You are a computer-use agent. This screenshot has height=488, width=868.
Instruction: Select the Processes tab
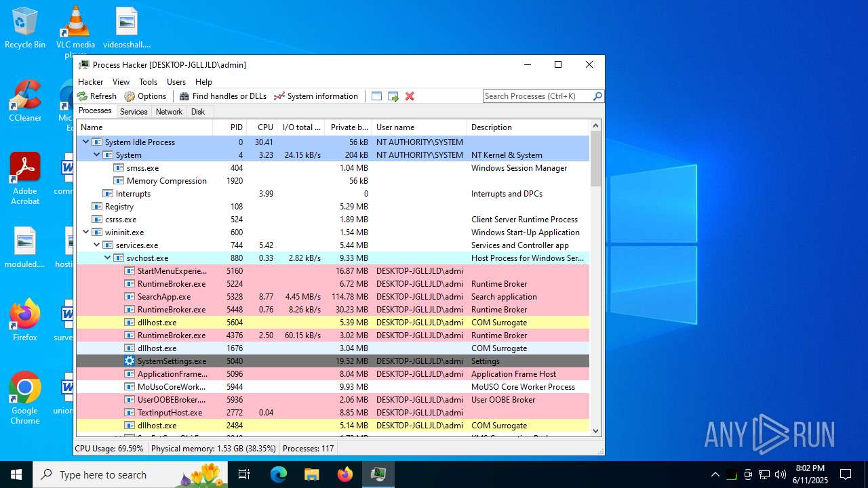[95, 111]
